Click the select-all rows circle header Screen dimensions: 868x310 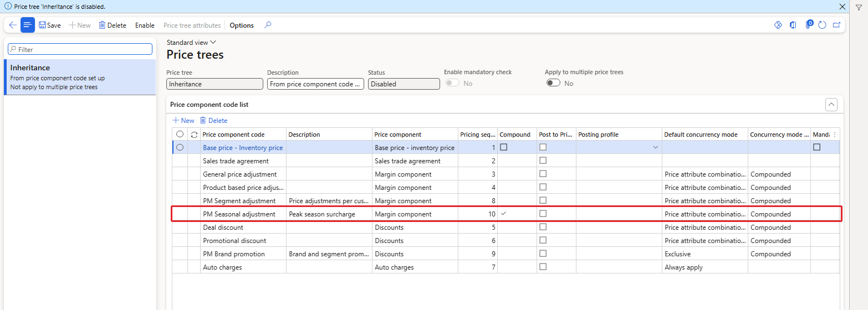tap(180, 134)
